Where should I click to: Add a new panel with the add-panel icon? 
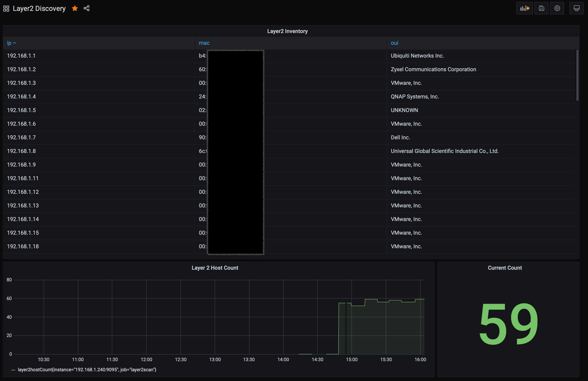(x=524, y=8)
